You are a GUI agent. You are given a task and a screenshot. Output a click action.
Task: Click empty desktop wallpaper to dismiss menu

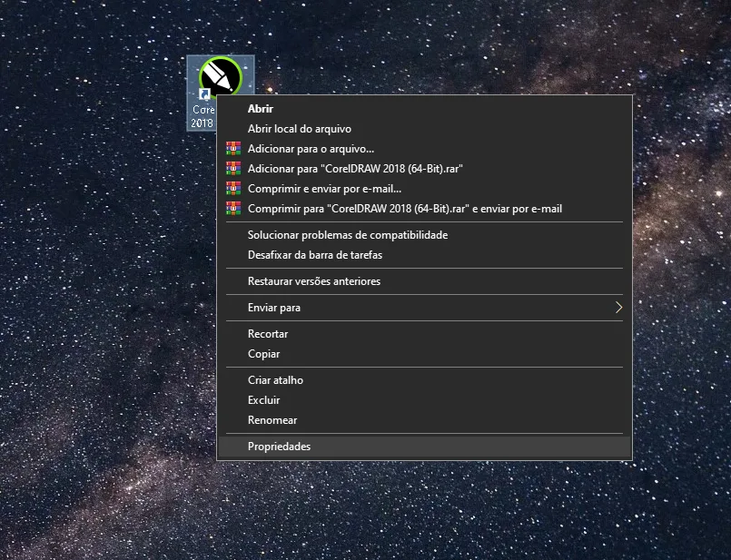[91, 363]
